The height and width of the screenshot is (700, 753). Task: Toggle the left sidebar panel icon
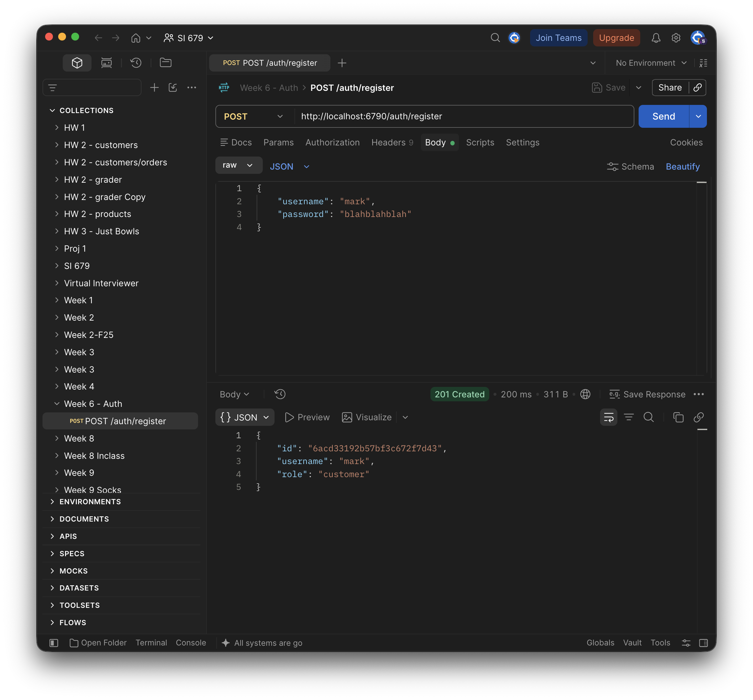(x=54, y=643)
